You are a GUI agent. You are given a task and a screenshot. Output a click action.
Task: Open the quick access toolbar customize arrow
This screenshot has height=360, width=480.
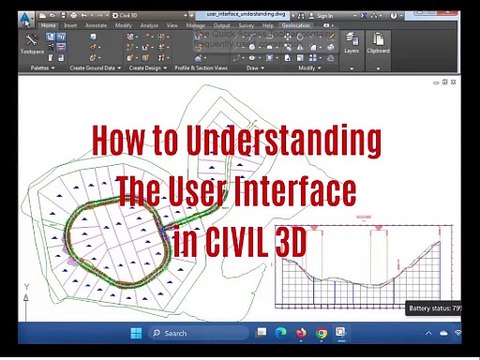point(191,16)
